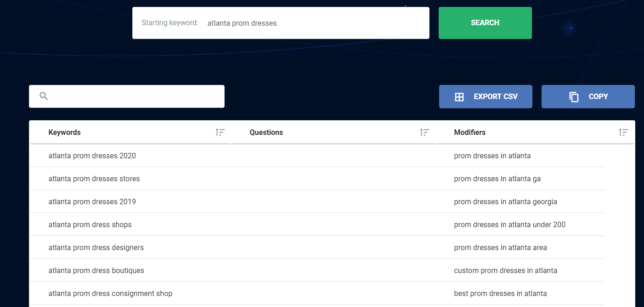This screenshot has height=307, width=644.
Task: Start the keyword search with SEARCH button
Action: (x=485, y=23)
